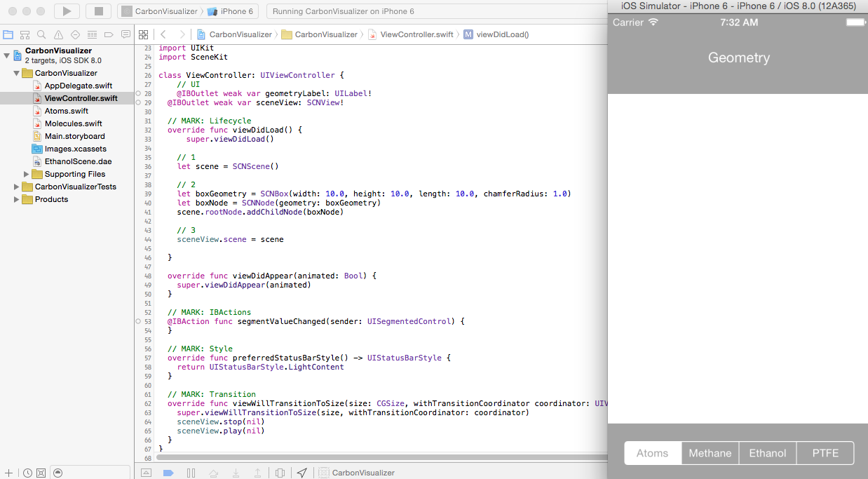The width and height of the screenshot is (868, 479).
Task: Open the Debug navigator
Action: tap(93, 34)
